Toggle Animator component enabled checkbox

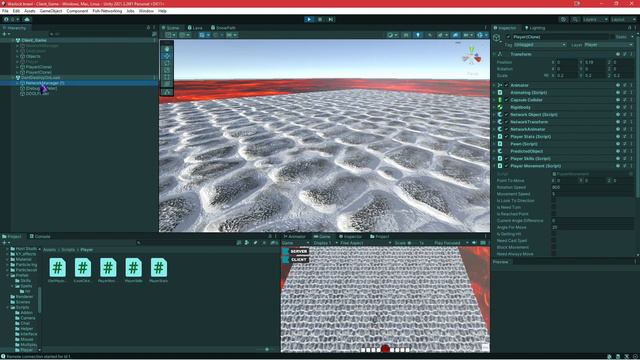click(507, 85)
